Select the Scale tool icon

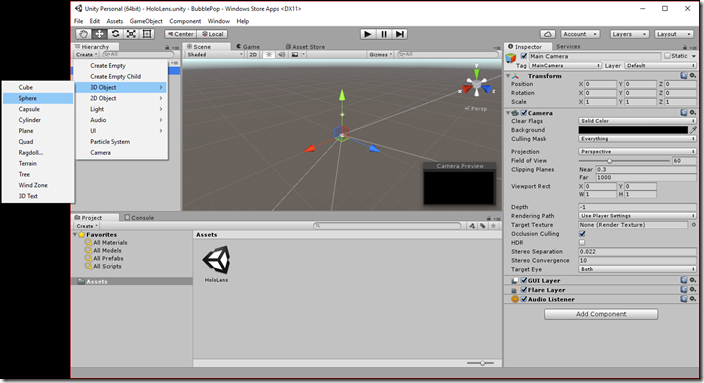(x=131, y=34)
